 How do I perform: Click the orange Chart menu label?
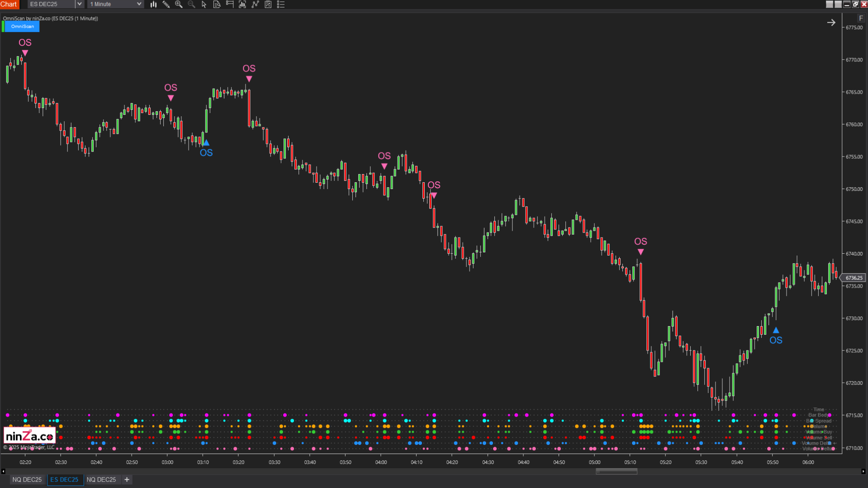coord(9,4)
